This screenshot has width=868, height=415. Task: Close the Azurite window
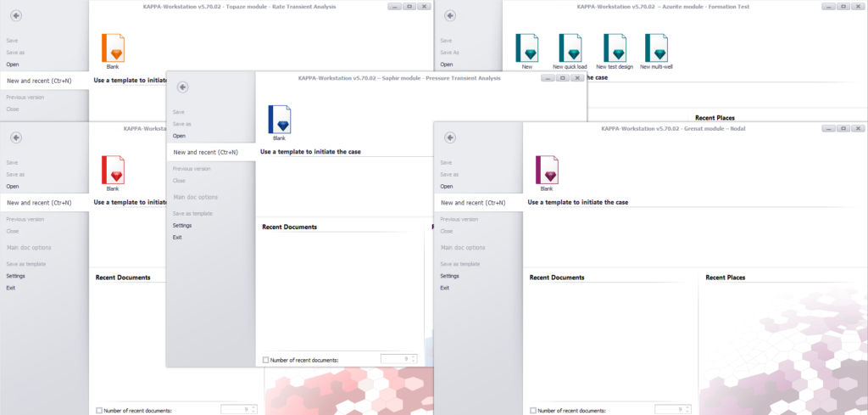[x=858, y=7]
